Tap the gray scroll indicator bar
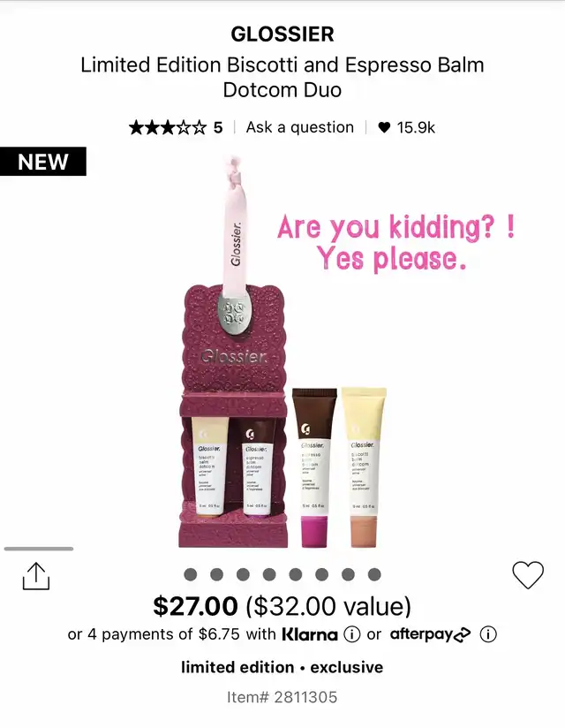 tap(39, 549)
